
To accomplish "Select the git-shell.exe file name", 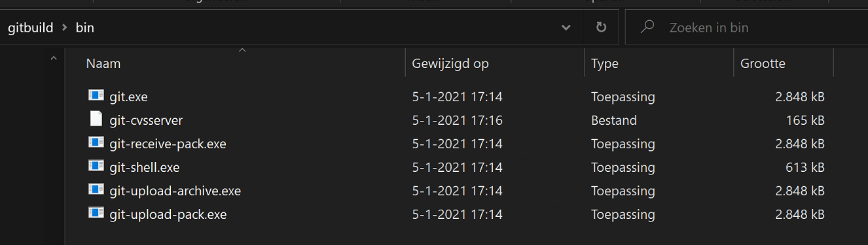I will (x=145, y=167).
